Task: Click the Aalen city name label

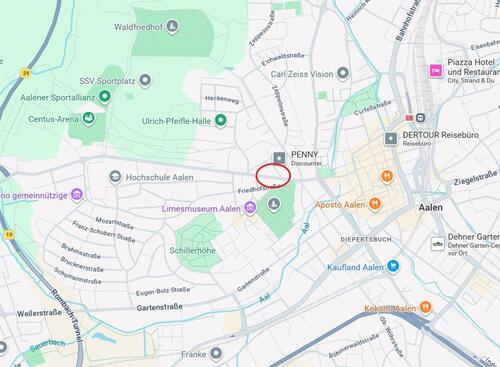Action: click(431, 207)
